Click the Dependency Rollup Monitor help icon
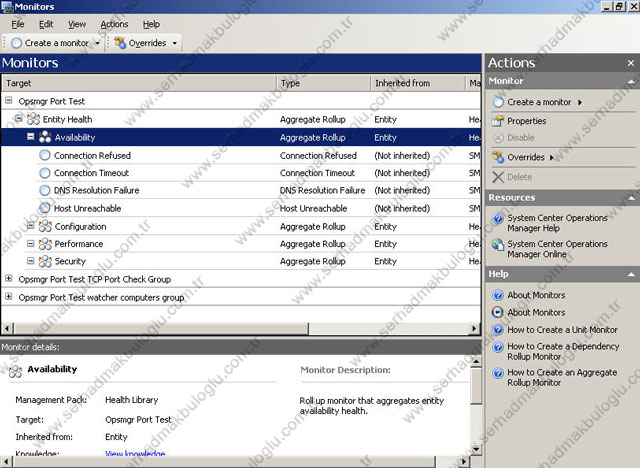This screenshot has height=468, width=640. pos(498,347)
